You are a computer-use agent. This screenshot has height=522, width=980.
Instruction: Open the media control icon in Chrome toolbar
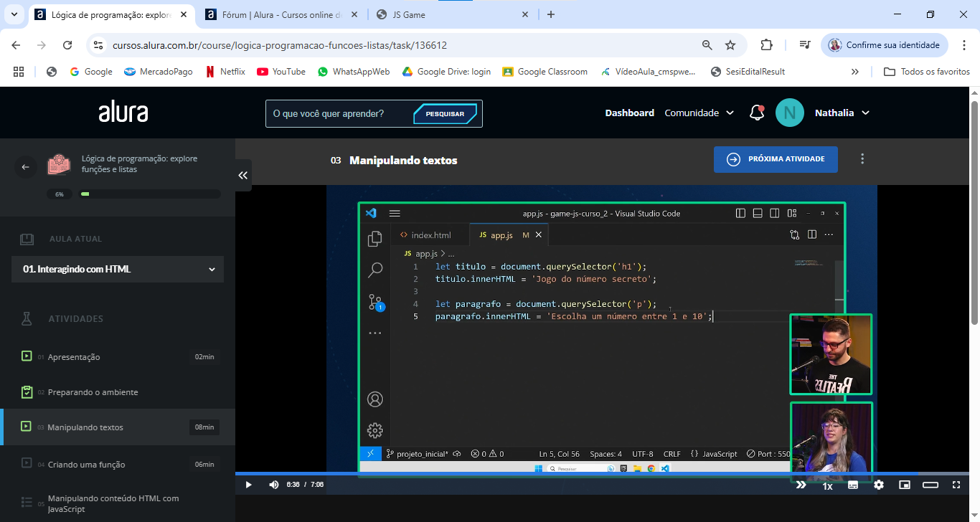pyautogui.click(x=805, y=45)
